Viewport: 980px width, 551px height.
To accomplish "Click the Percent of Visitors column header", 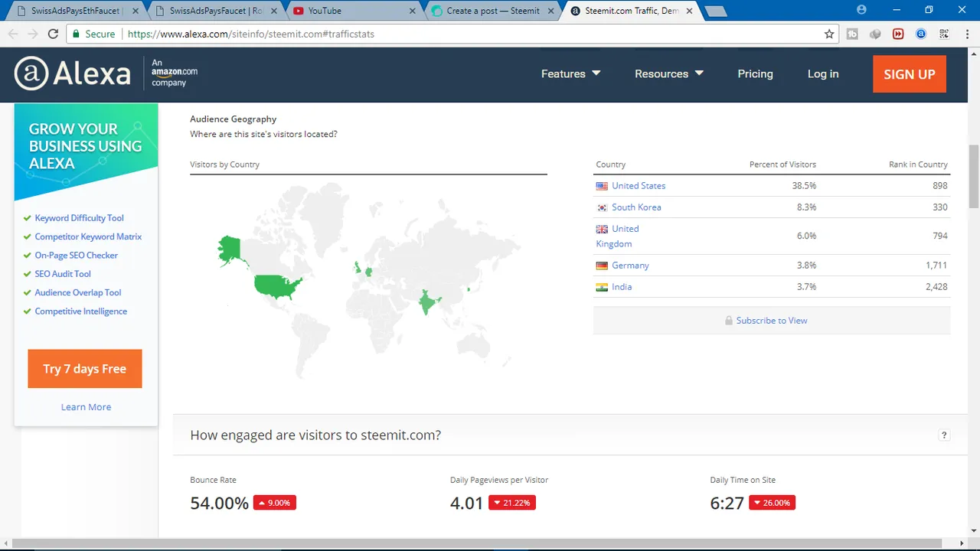I will pyautogui.click(x=782, y=165).
